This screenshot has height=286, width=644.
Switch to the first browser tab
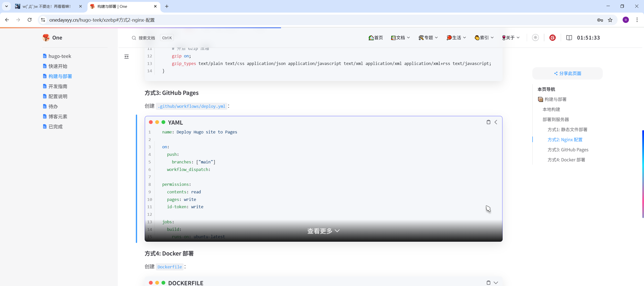pyautogui.click(x=47, y=6)
